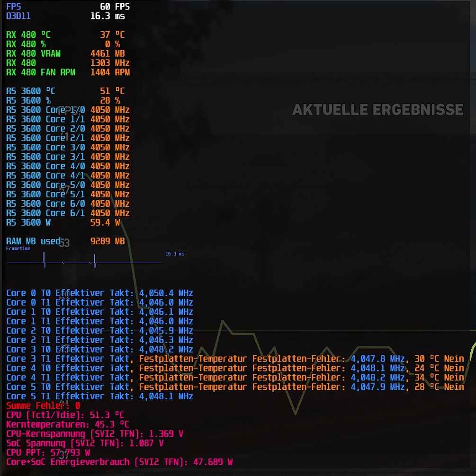476x476 pixels.
Task: Click the Summe Fehler: 0 line
Action: click(43, 406)
